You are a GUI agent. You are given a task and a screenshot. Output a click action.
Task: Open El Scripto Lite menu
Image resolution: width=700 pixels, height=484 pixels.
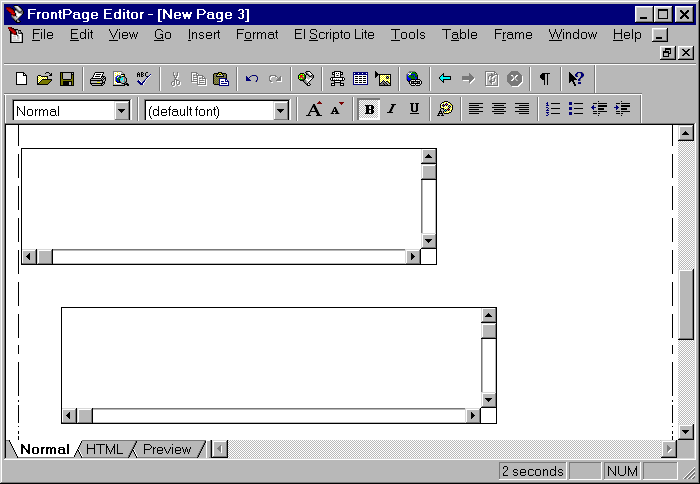click(334, 34)
